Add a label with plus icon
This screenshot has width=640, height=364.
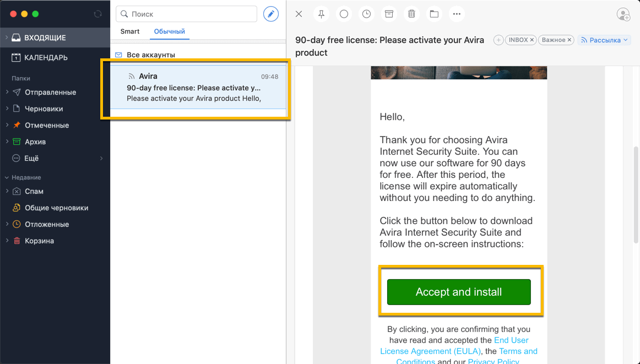[x=498, y=40]
